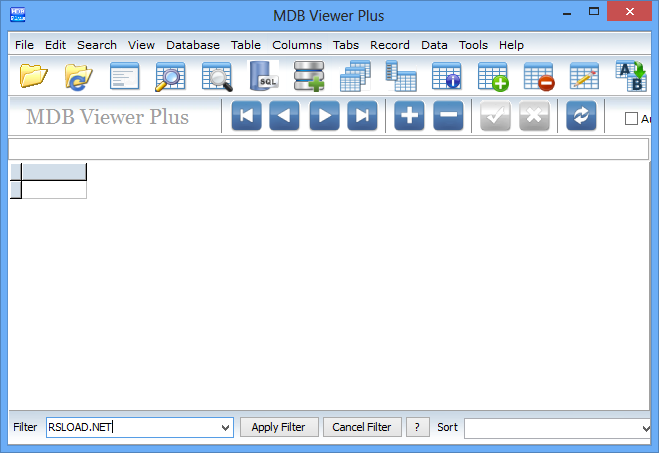Image resolution: width=659 pixels, height=453 pixels.
Task: Click the table filter search icon with black magnifier
Action: pyautogui.click(x=217, y=76)
